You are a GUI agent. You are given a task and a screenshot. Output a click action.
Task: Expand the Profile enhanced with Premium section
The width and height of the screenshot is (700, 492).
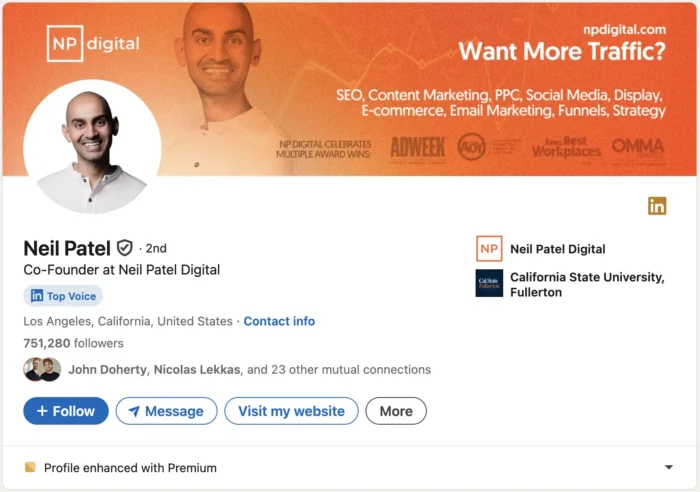(x=668, y=467)
